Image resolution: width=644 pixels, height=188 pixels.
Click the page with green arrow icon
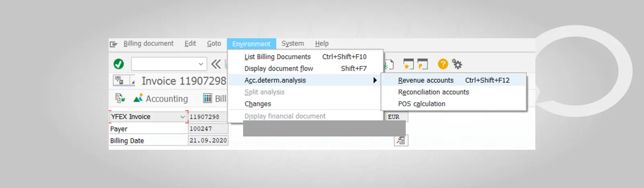pos(388,64)
